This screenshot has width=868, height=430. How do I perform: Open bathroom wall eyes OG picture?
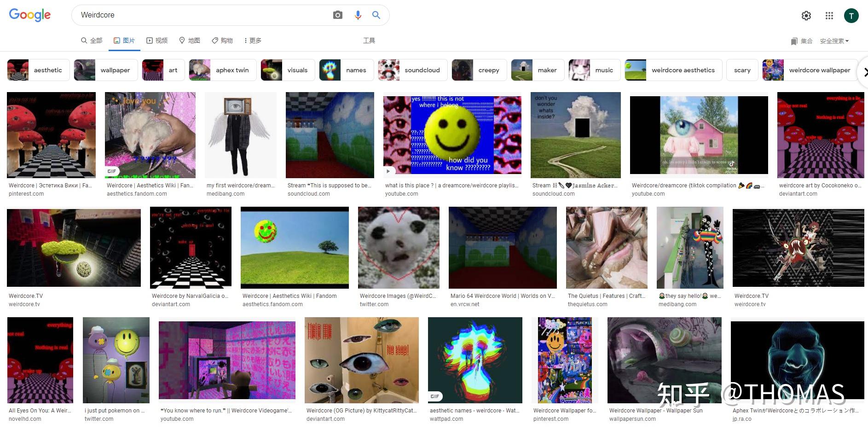[x=362, y=360]
